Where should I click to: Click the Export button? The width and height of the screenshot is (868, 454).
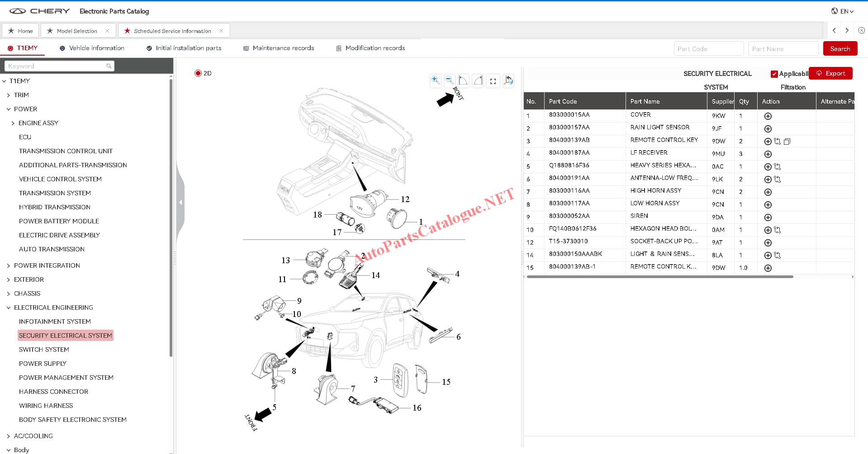coord(830,73)
